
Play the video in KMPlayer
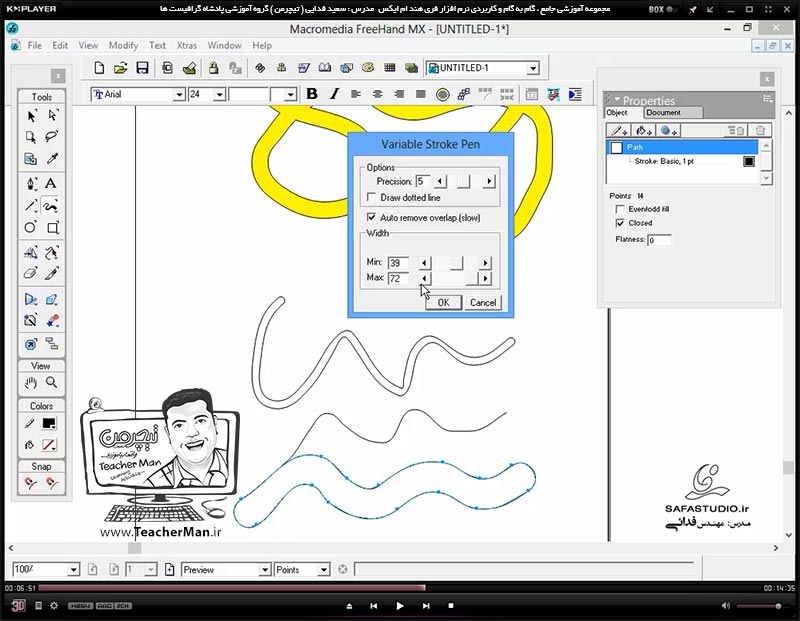[399, 606]
